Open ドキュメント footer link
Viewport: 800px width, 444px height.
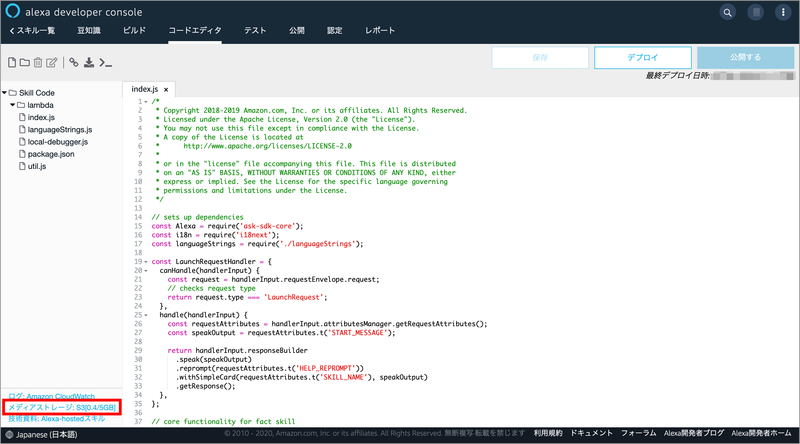(591, 433)
